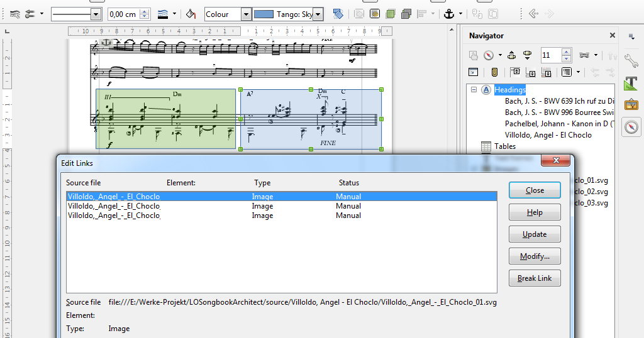Screen dimensions: 644x338
Task: Open the area fill type Colour dropdown
Action: [246, 14]
